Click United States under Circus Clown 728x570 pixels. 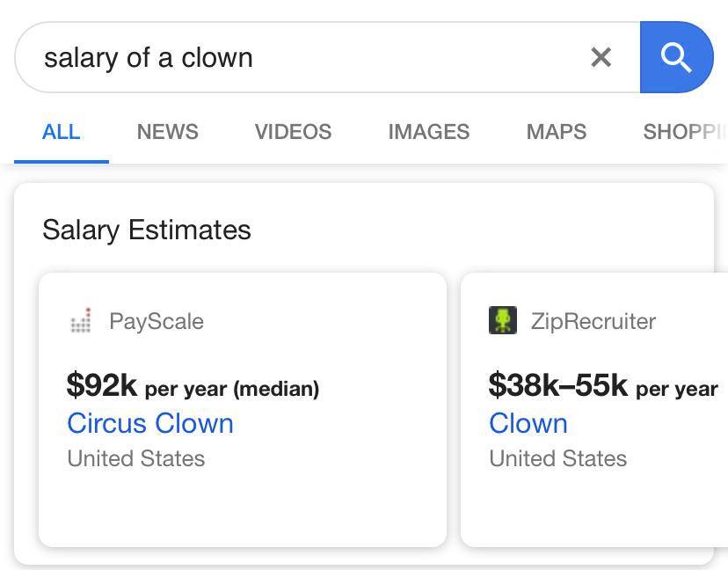[135, 458]
